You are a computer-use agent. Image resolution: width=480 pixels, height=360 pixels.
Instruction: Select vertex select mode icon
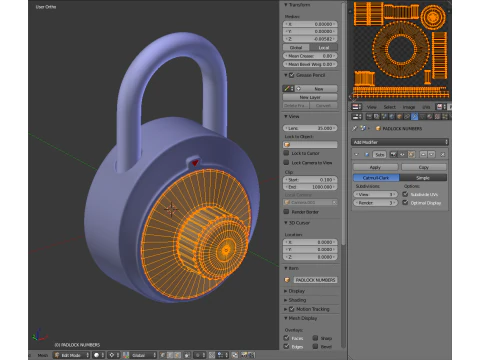point(162,355)
